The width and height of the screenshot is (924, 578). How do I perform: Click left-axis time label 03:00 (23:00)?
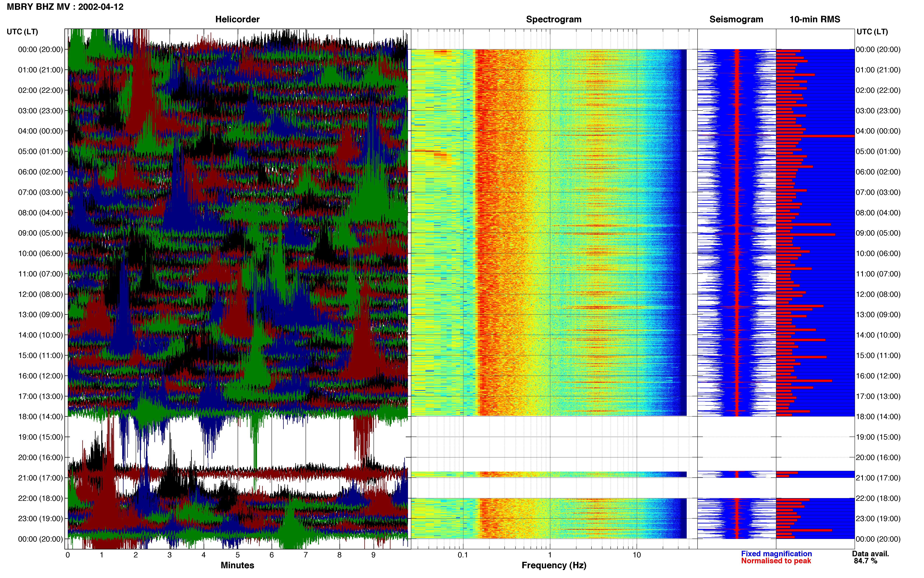tap(41, 111)
